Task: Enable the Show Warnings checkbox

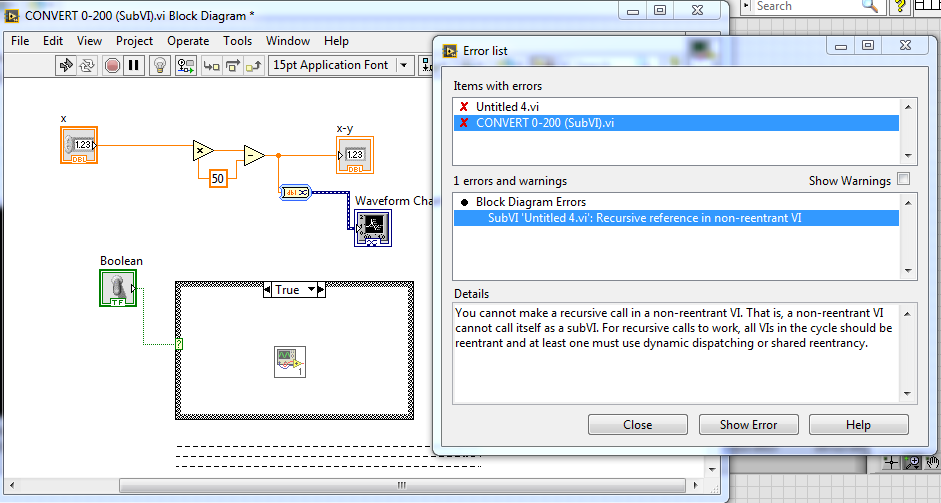Action: pos(903,179)
